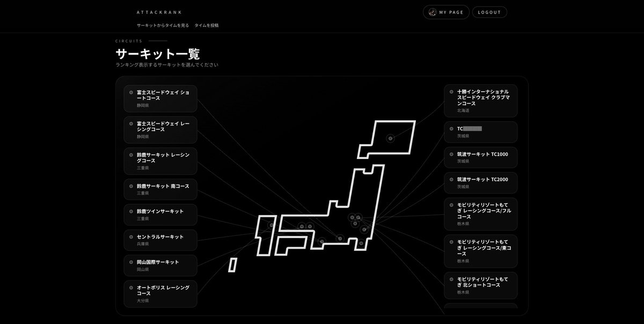644x324 pixels.
Task: Choose 鈴鹿サーキット レーシングコース card
Action: (160, 161)
